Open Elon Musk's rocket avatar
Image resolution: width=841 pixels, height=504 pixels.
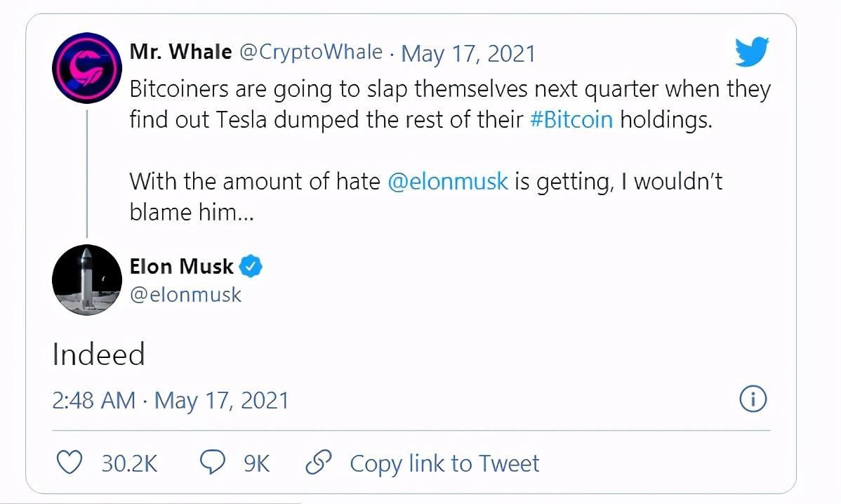[87, 280]
